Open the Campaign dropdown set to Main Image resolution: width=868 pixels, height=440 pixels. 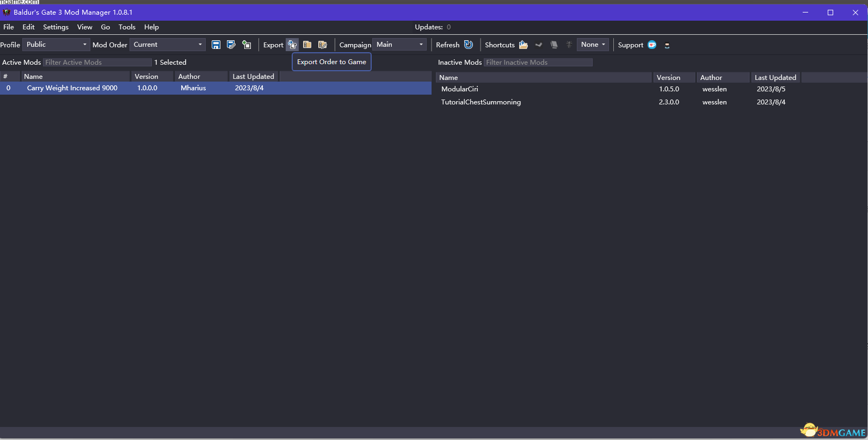pyautogui.click(x=399, y=45)
